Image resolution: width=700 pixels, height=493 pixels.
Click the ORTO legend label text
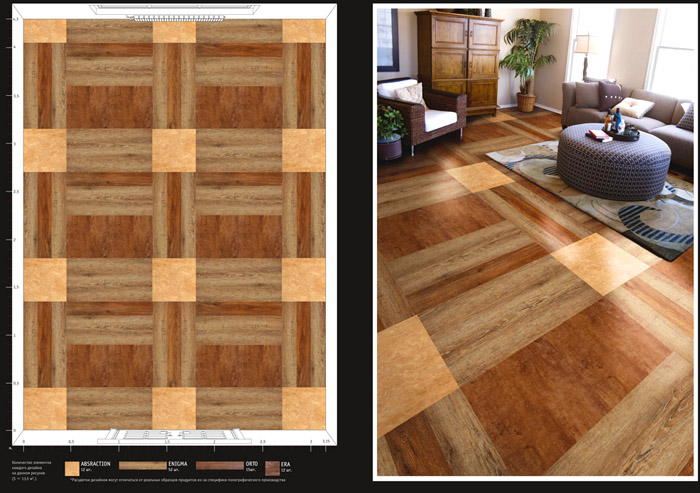pyautogui.click(x=252, y=463)
